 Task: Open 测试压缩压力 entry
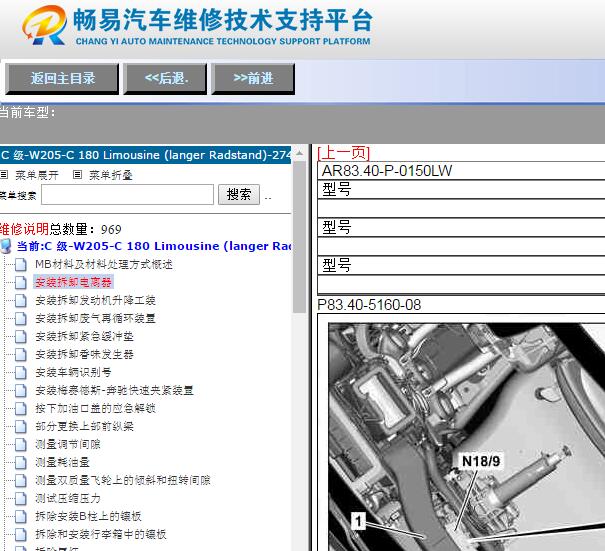[x=68, y=499]
